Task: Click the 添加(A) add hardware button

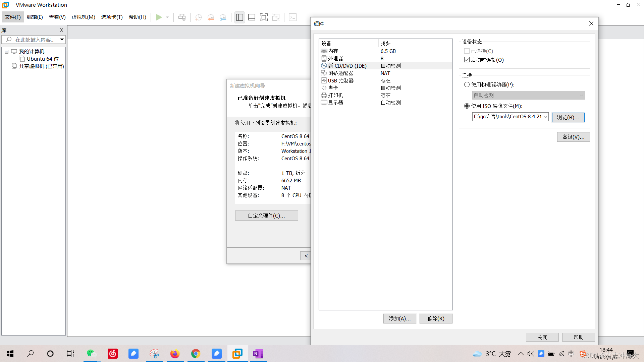Action: [399, 318]
